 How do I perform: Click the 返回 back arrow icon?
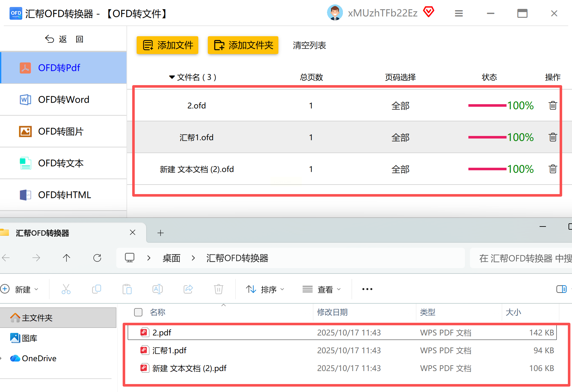(50, 39)
